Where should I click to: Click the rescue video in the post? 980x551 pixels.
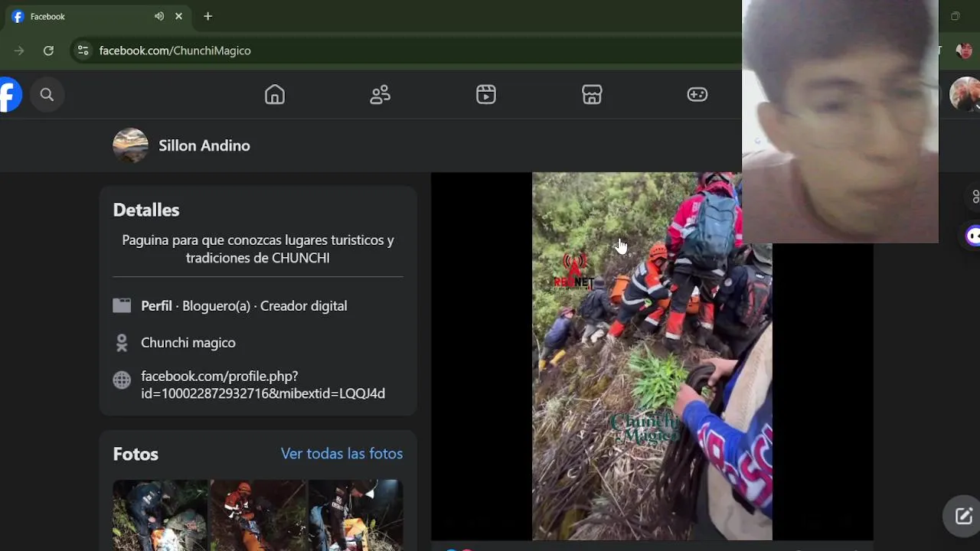pyautogui.click(x=652, y=356)
